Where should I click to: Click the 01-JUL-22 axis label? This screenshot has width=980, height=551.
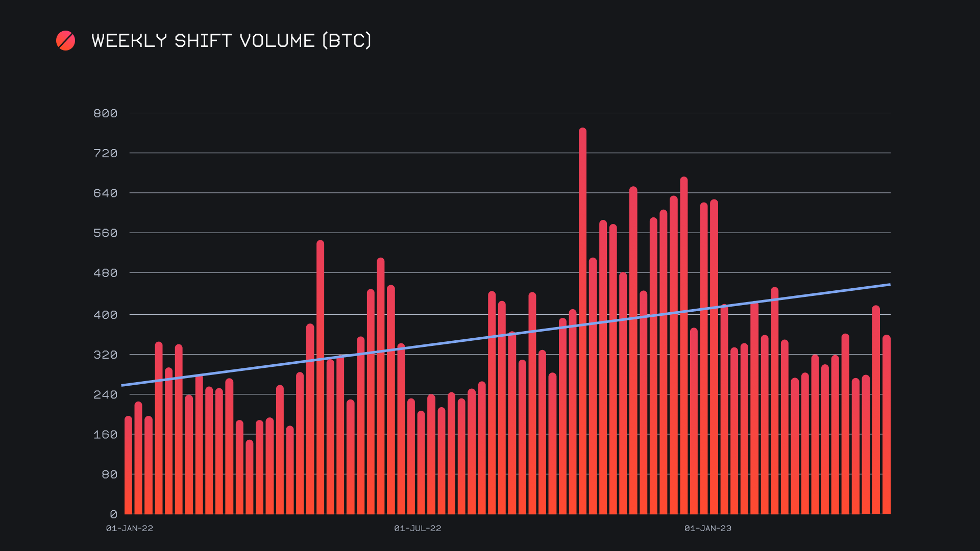(418, 529)
